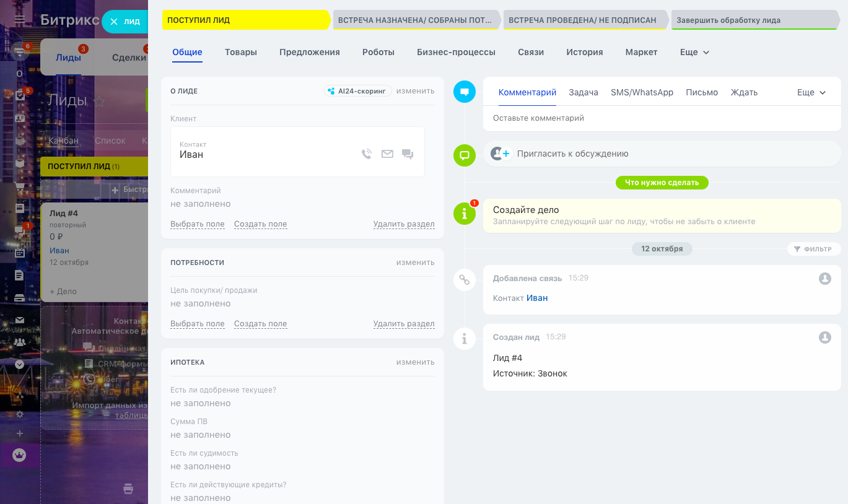Click Удалить раздел in the Потребности section
The width and height of the screenshot is (848, 504).
click(x=403, y=324)
